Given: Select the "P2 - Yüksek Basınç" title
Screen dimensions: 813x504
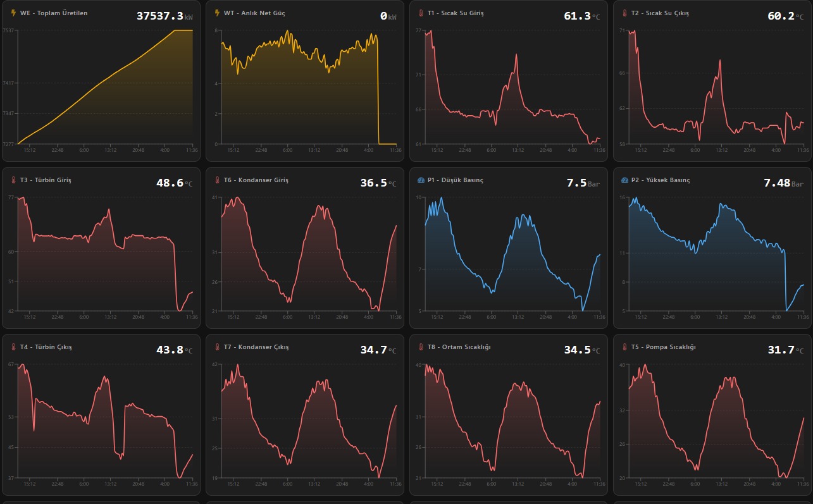Looking at the screenshot, I should point(661,180).
